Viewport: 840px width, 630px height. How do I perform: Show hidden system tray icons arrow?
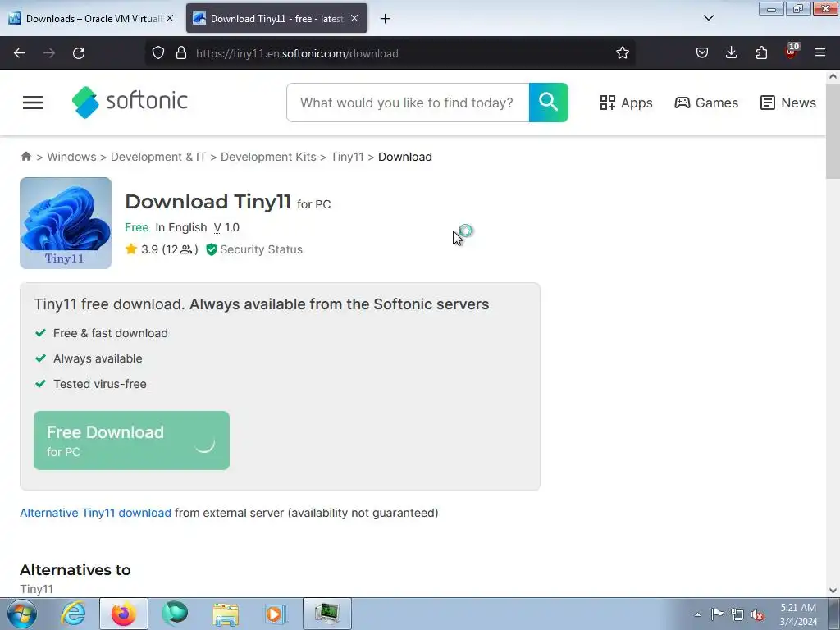tap(697, 614)
